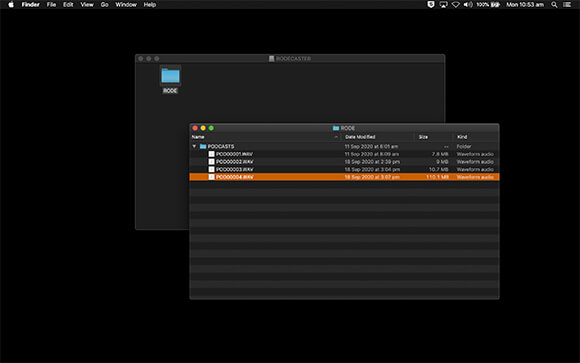Collapse the PODCASTS folder disclosure triangle
Screen dimensions: 580x363
[194, 147]
